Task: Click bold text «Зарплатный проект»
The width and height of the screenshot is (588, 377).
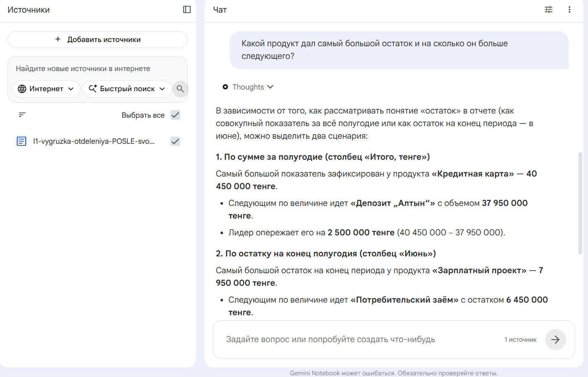Action: coord(479,270)
